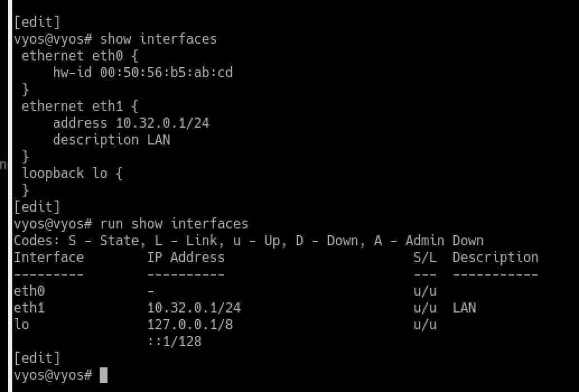The image size is (579, 392).
Task: Click the ::1/128 IPv6 address
Action: click(174, 341)
